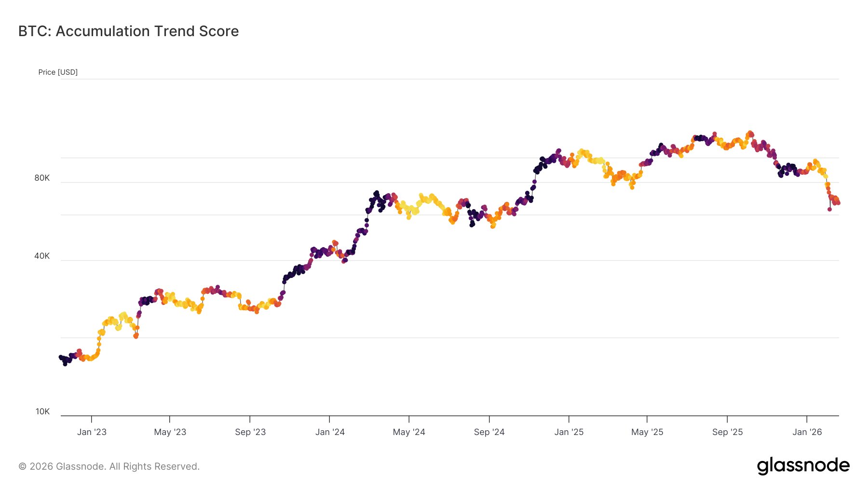Click the 40K price axis label
Image resolution: width=868 pixels, height=488 pixels.
(42, 256)
